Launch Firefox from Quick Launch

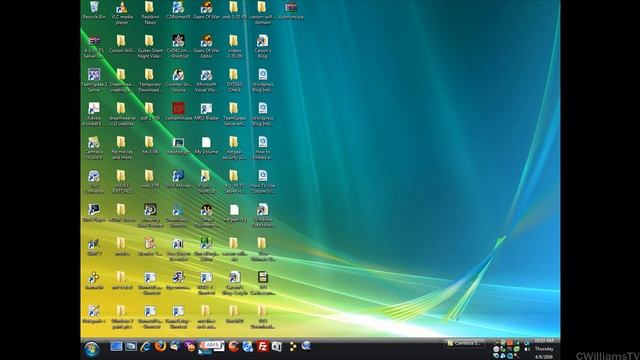click(x=160, y=347)
